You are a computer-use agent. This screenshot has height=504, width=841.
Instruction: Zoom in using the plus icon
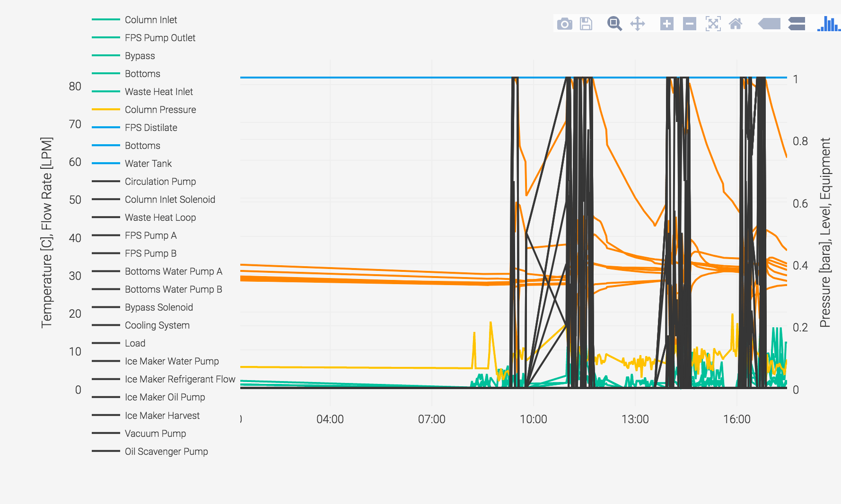tap(666, 23)
